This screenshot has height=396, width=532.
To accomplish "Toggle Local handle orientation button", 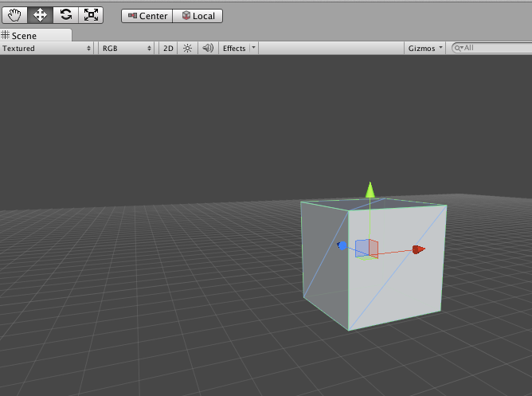I will [x=198, y=16].
